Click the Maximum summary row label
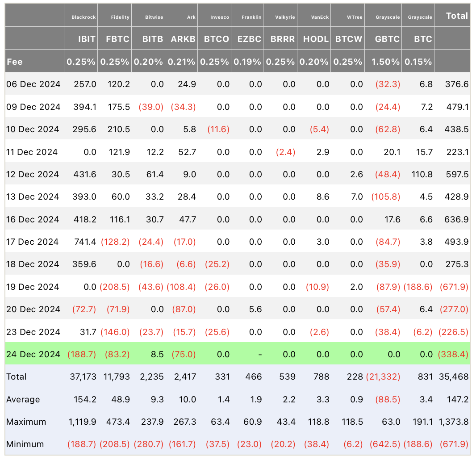Screen dimensions: 476x460 click(26, 422)
